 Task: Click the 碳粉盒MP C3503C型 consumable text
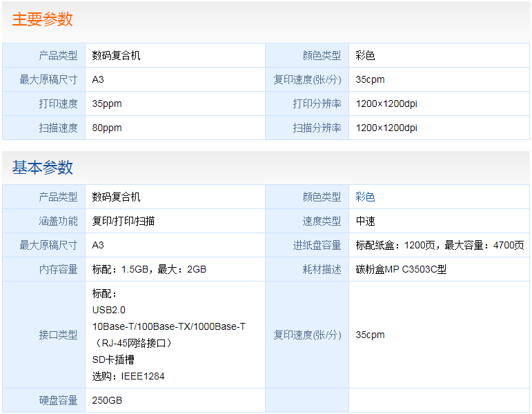click(401, 269)
